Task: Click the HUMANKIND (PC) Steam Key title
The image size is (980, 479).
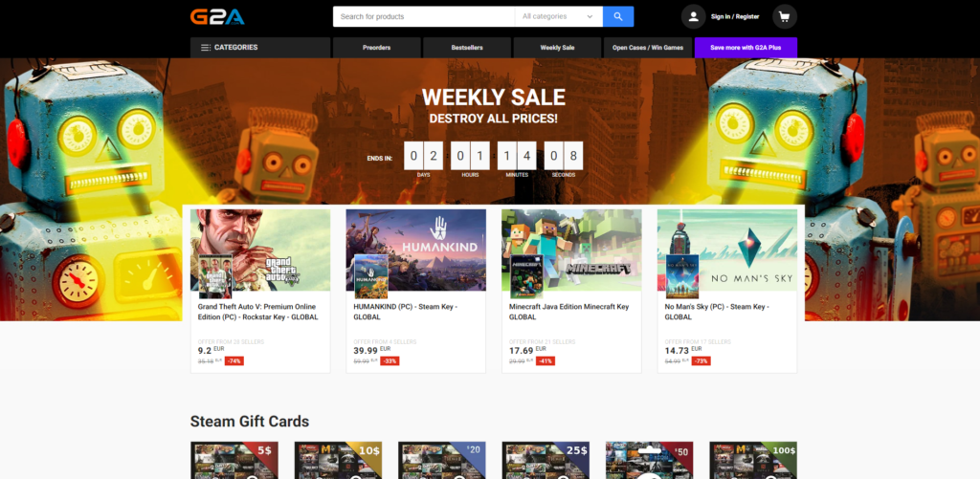Action: coord(405,312)
